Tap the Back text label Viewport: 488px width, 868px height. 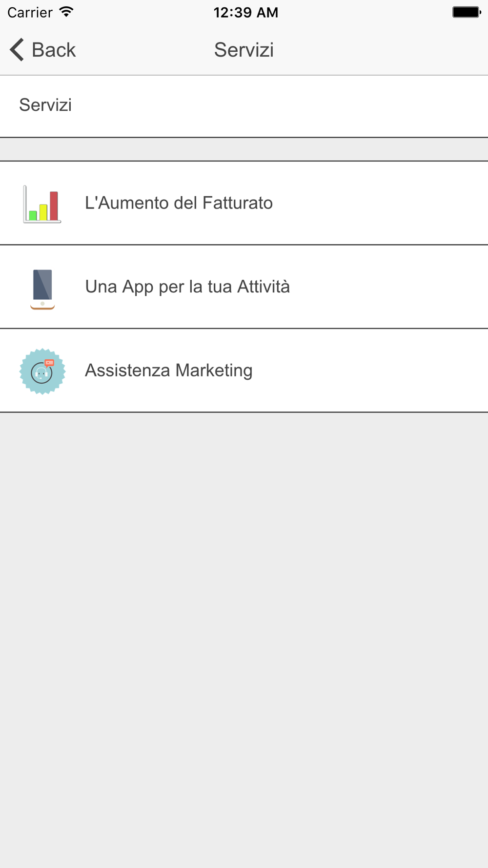54,50
